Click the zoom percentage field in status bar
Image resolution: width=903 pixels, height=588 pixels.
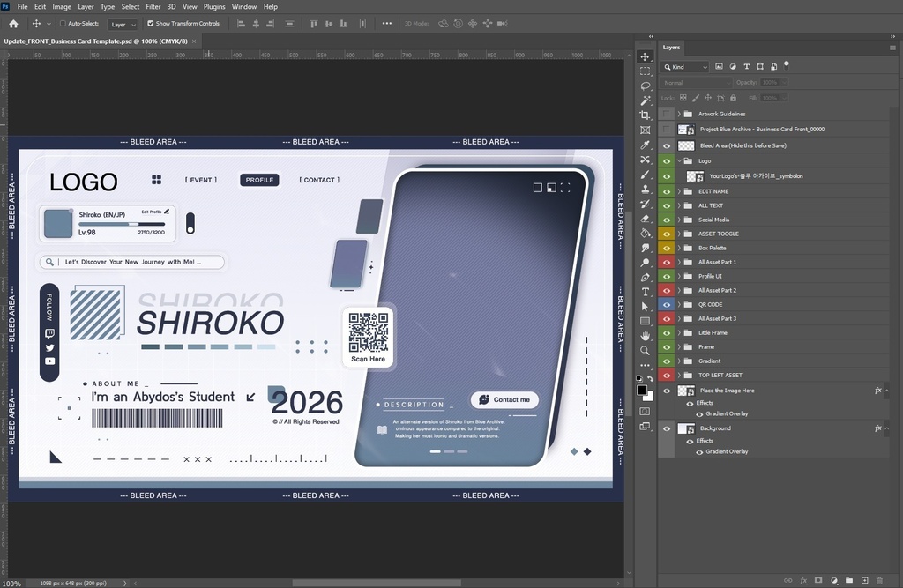pos(11,584)
